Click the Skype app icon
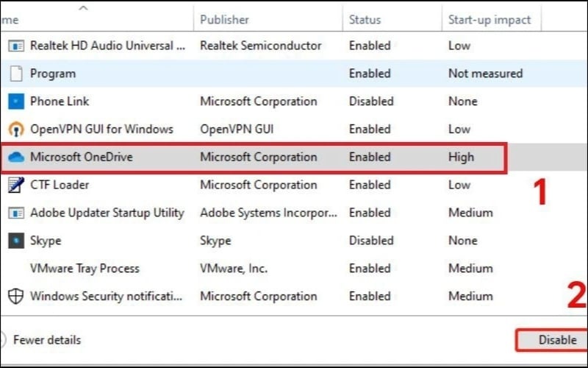 15,241
